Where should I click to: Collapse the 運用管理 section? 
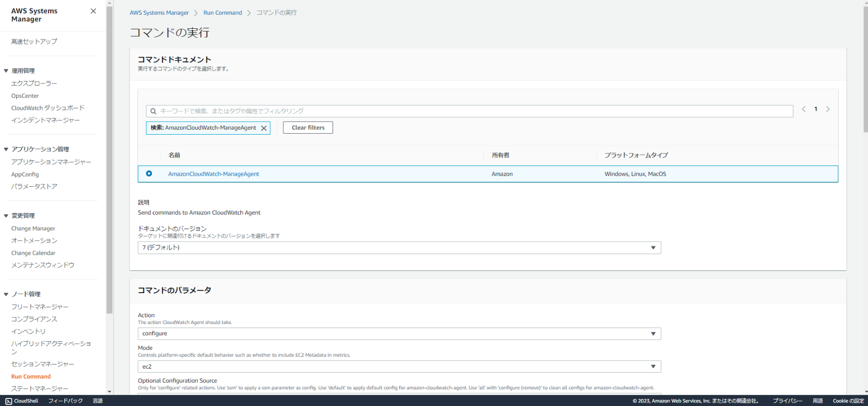coord(6,71)
